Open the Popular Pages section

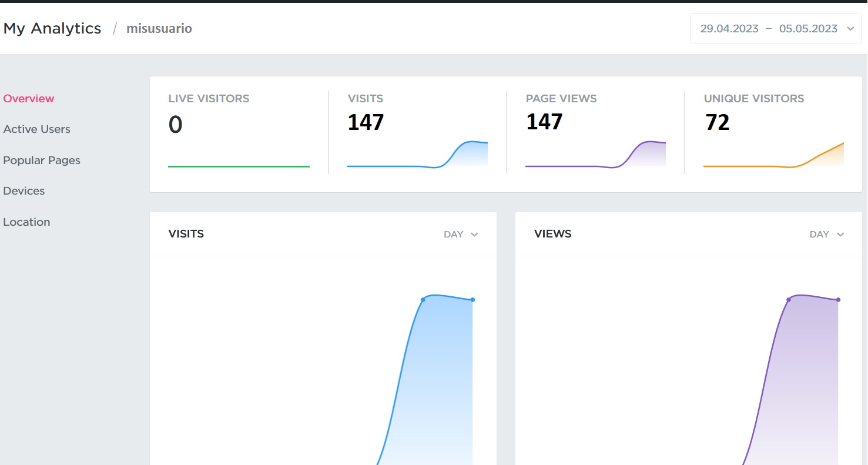click(x=42, y=160)
